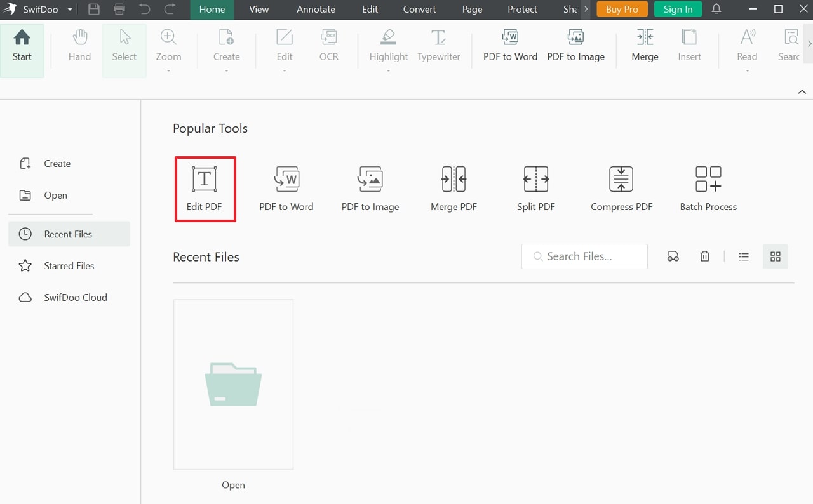
Task: Switch to the Home tab
Action: tap(212, 9)
